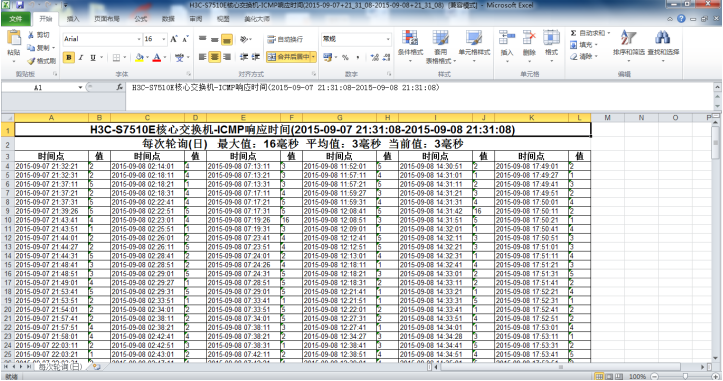Viewport: 723px width, 381px height.
Task: Expand the fill color dropdown arrow
Action: click(x=148, y=58)
